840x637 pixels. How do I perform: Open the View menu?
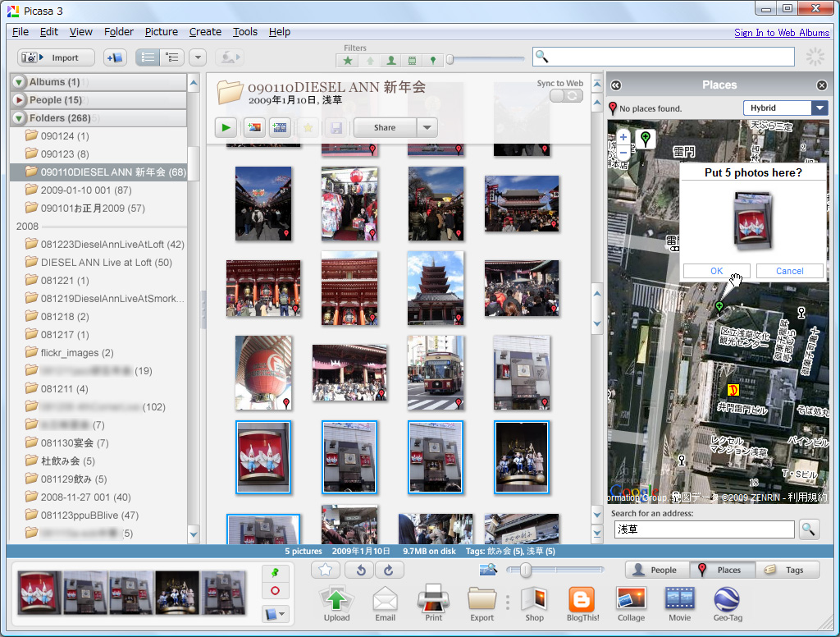(81, 32)
